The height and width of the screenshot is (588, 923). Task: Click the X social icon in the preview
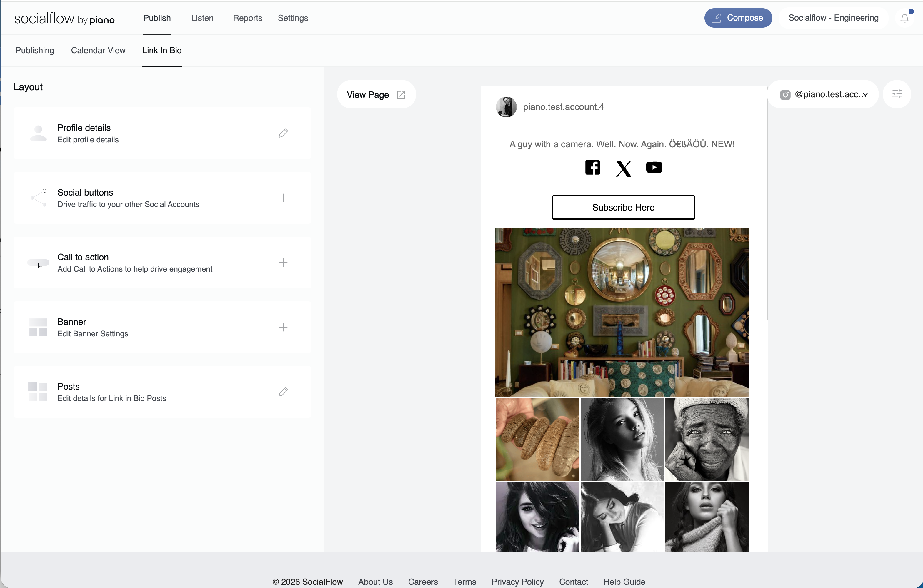click(623, 168)
